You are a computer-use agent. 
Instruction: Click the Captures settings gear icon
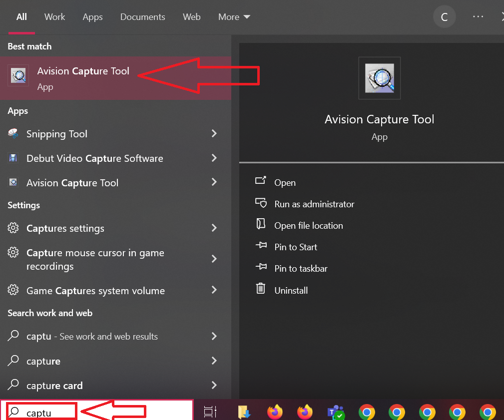click(x=13, y=228)
